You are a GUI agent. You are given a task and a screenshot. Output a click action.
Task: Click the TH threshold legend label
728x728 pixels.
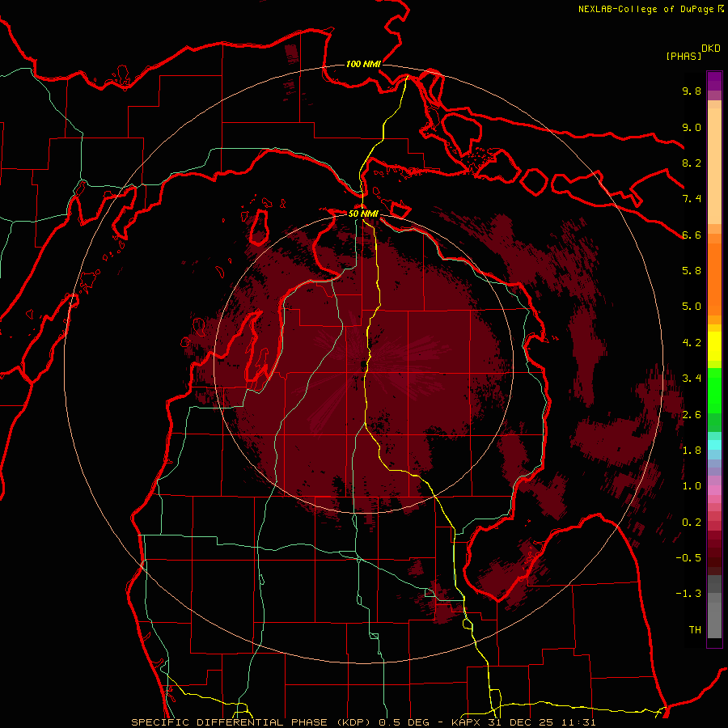(695, 630)
